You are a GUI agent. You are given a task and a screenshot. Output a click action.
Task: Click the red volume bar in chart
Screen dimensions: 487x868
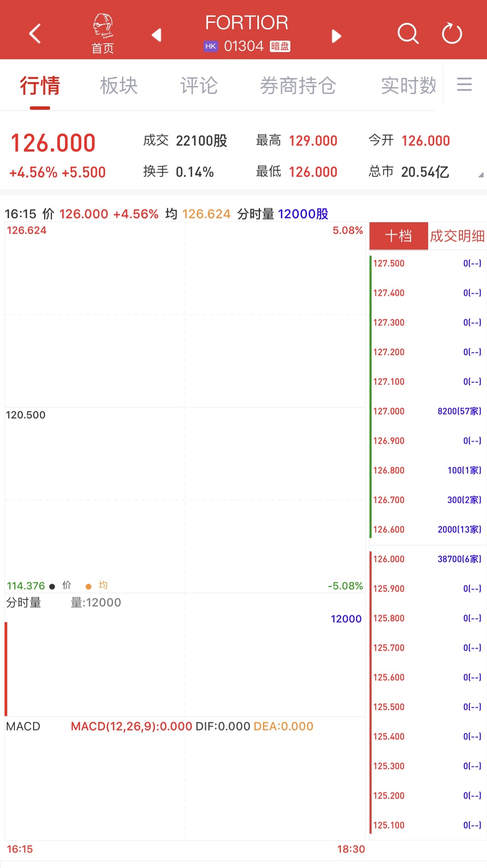coord(6,669)
